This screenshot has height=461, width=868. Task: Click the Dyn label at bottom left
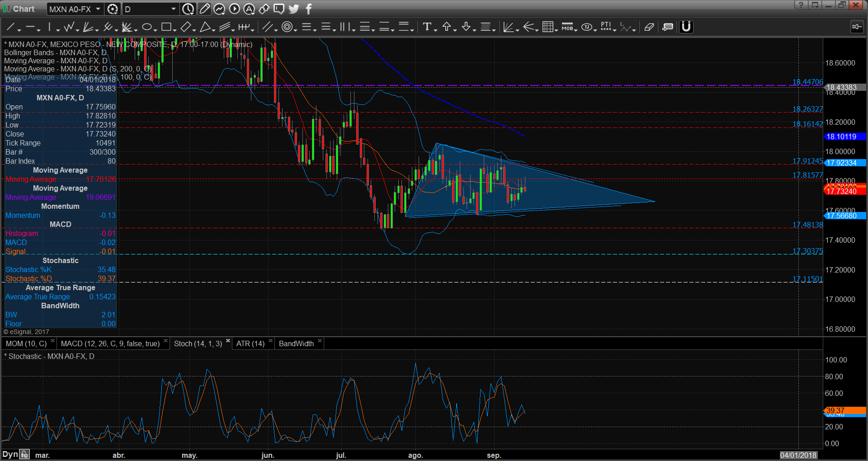tap(10, 454)
